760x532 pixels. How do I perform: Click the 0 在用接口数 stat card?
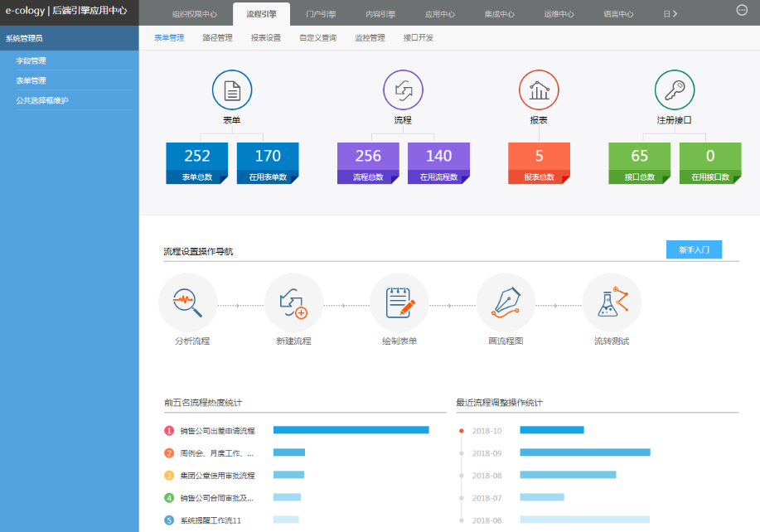point(710,163)
